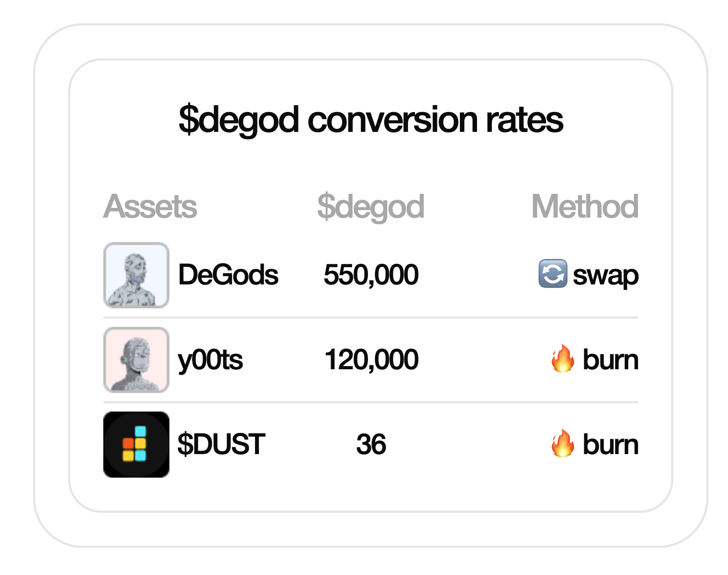Click the swap method label
This screenshot has height=575, width=728.
pyautogui.click(x=605, y=276)
